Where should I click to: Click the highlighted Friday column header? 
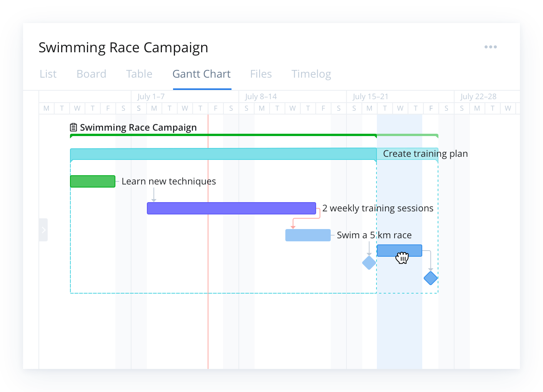pyautogui.click(x=431, y=108)
